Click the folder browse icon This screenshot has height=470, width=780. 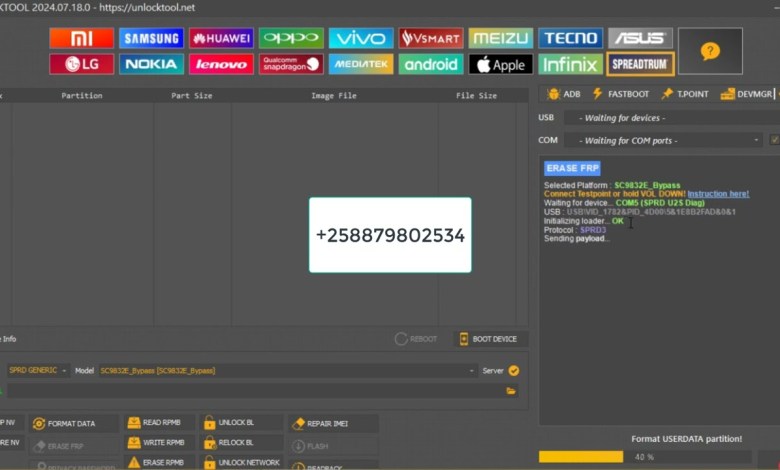click(x=512, y=391)
